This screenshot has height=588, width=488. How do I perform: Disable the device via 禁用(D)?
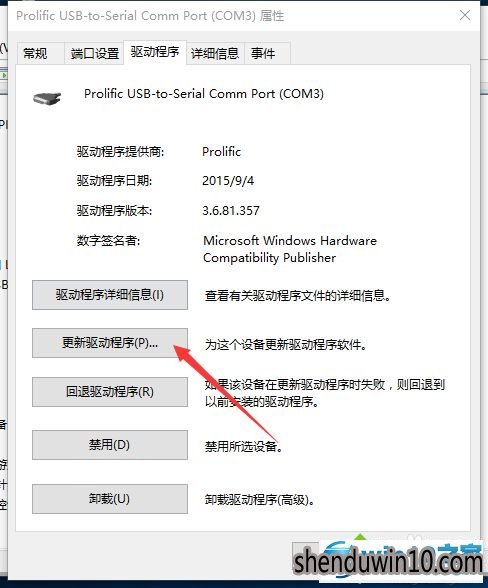pos(110,445)
